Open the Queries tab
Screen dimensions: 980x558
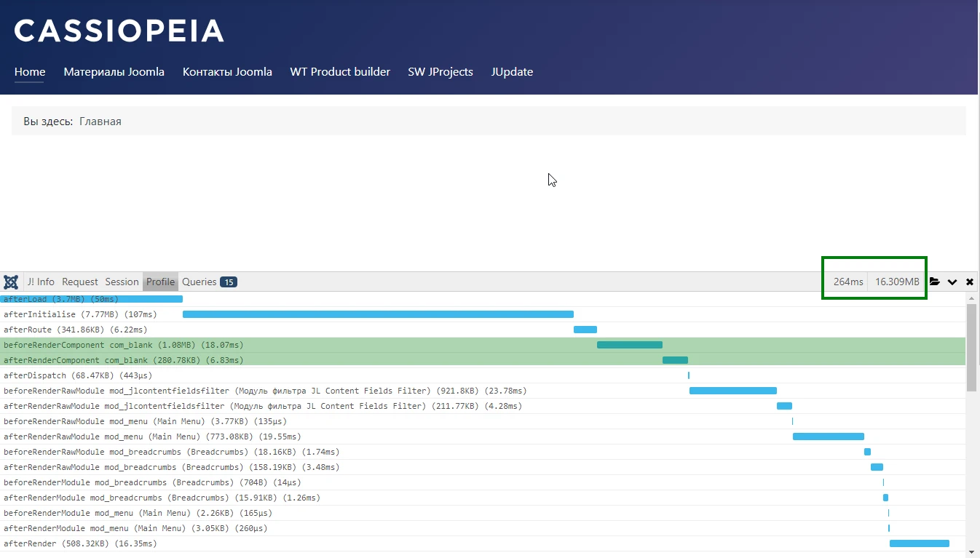click(209, 282)
